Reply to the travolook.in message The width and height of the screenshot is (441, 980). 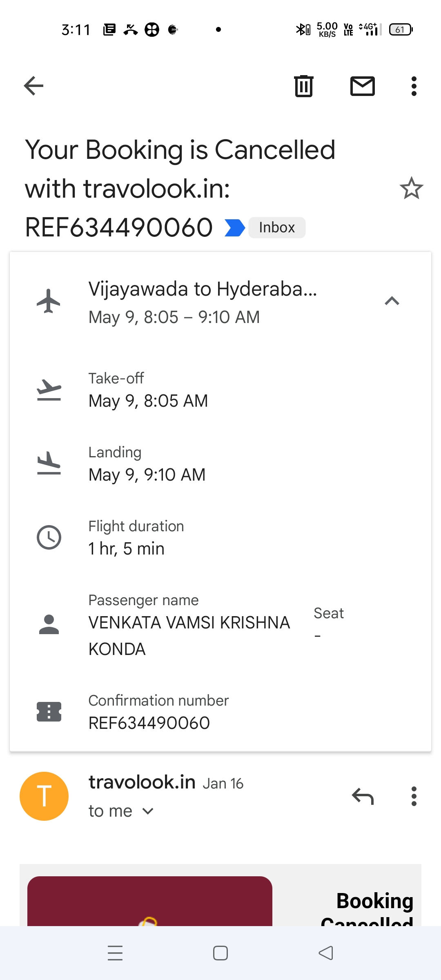click(x=363, y=796)
